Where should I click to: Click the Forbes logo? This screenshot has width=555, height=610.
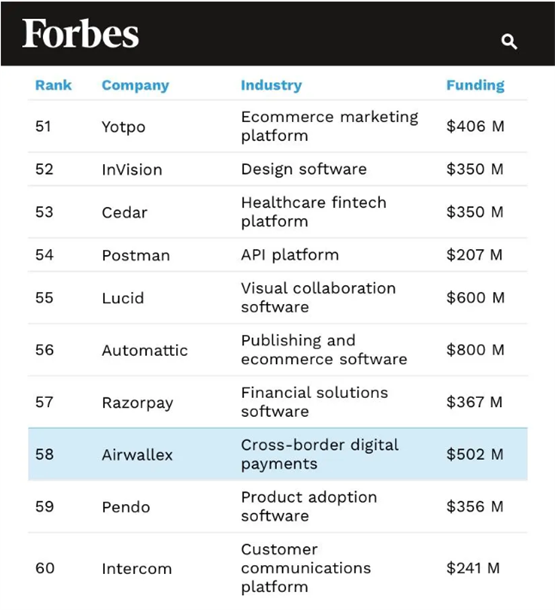81,33
